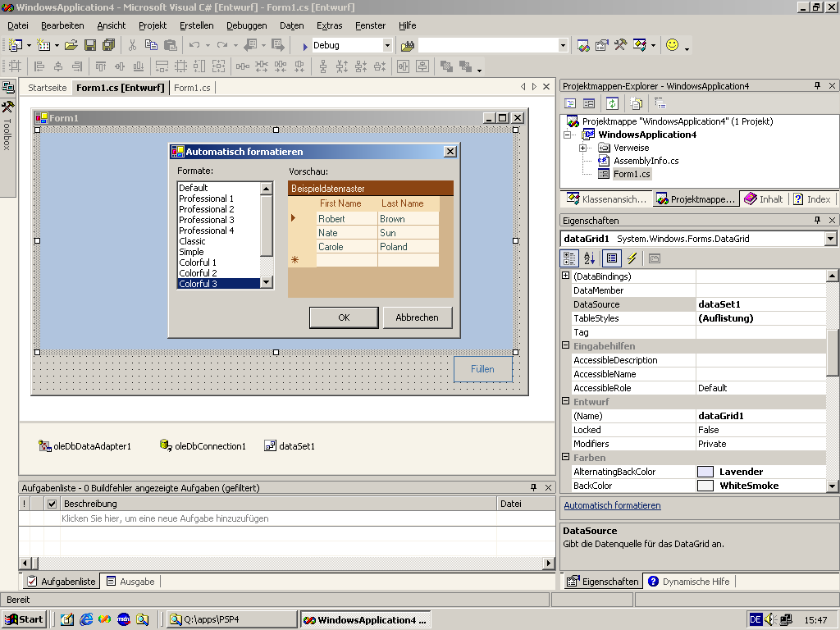Switch to the Klassenansicht tab
The width and height of the screenshot is (840, 630).
(607, 199)
